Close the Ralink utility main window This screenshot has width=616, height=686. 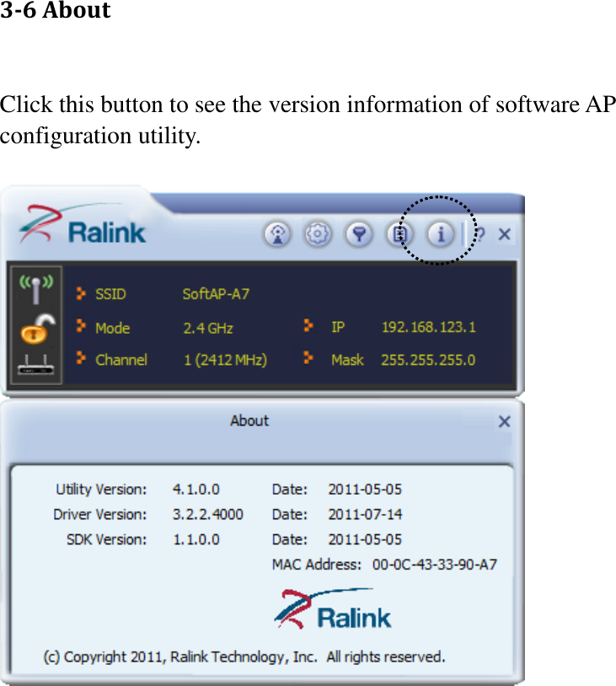[x=505, y=234]
